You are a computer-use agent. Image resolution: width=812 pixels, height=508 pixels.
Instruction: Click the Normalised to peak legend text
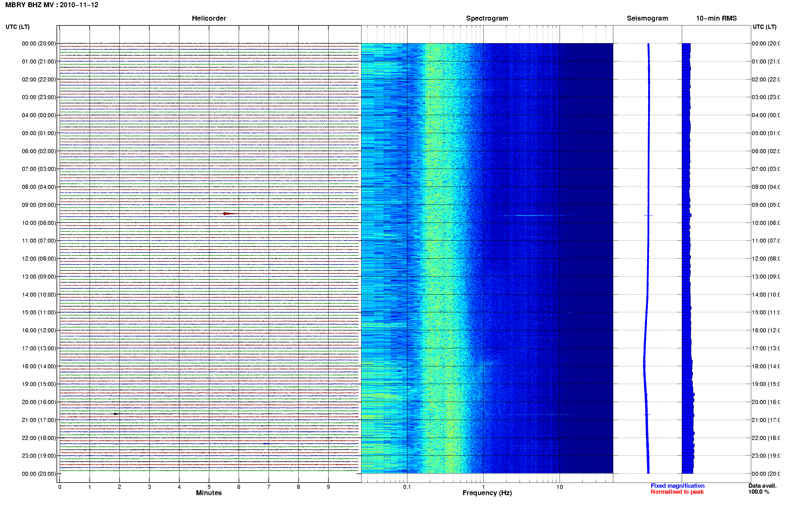tap(677, 492)
